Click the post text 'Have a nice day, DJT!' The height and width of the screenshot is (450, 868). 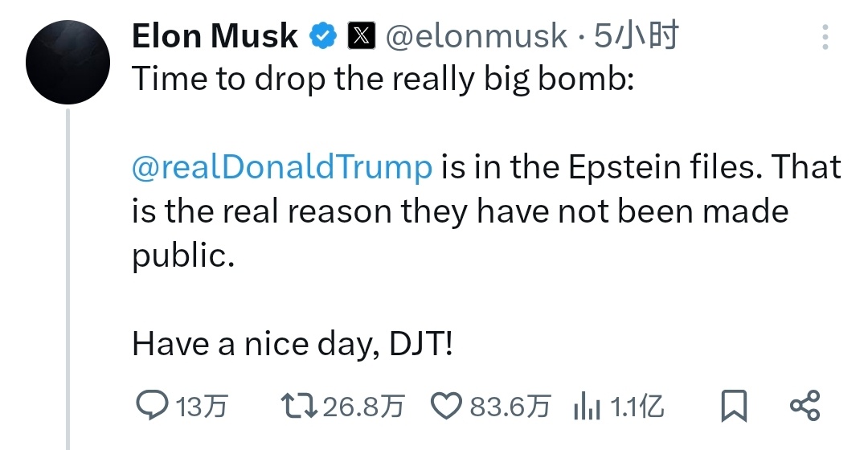[x=293, y=344]
